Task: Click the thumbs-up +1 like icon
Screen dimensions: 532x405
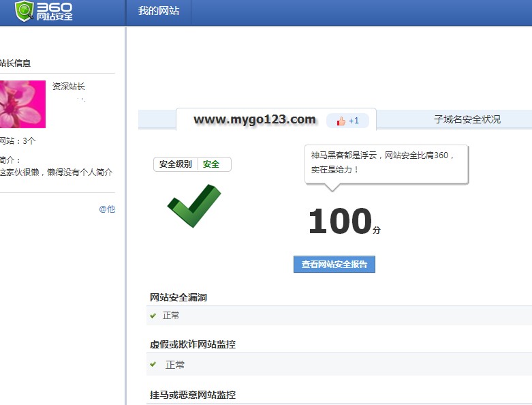Action: point(347,121)
